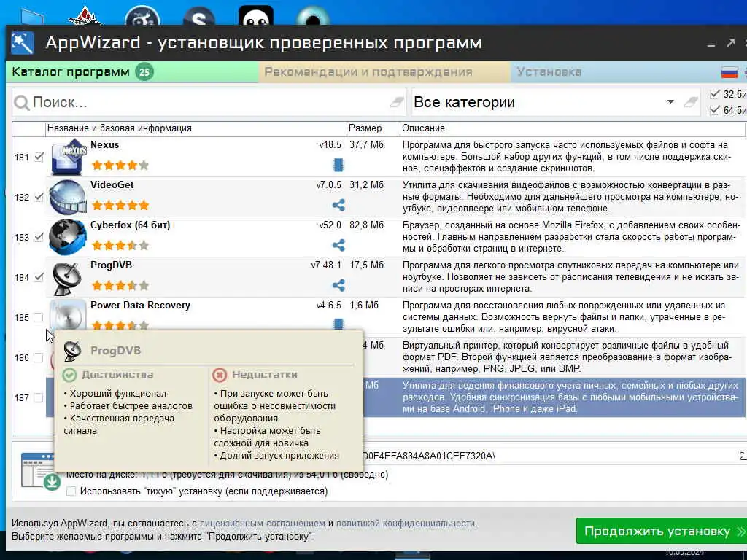The height and width of the screenshot is (560, 747).
Task: Open the "лицензионным соглашением" link
Action: 262,524
